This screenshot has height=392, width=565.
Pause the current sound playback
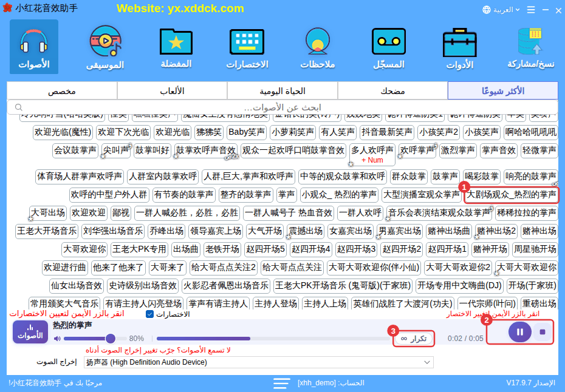point(519,331)
